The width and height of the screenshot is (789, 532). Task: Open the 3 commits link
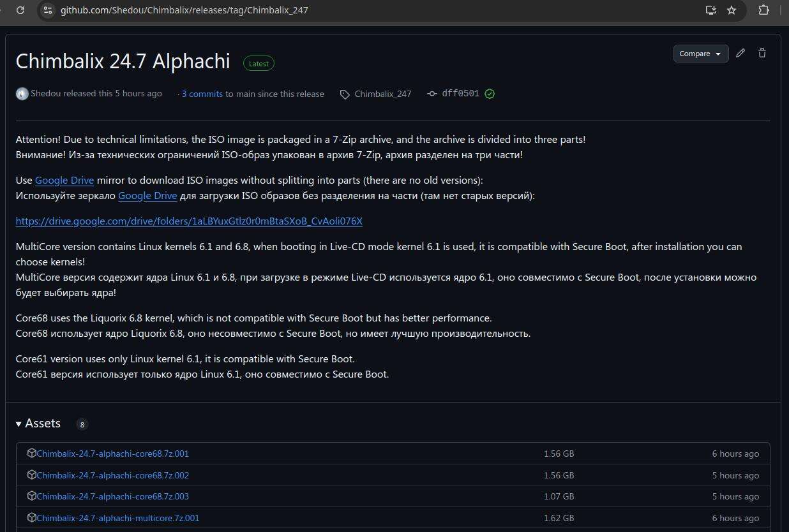(x=202, y=94)
